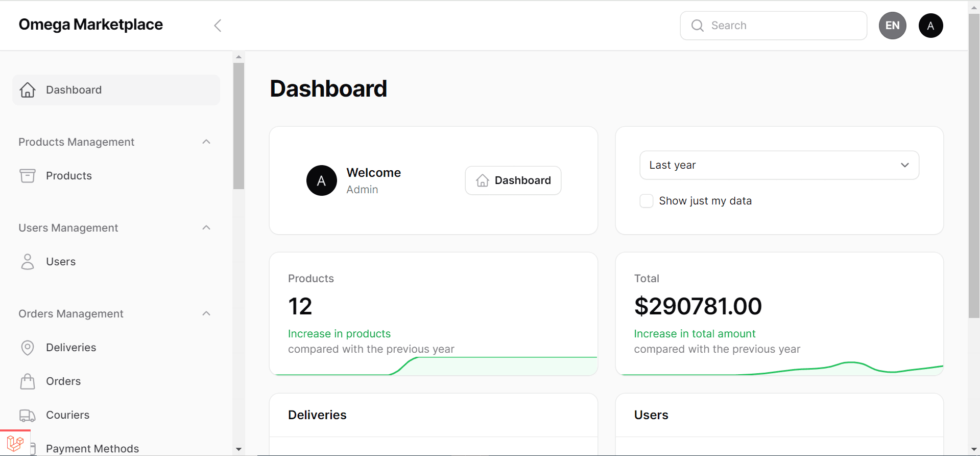The image size is (980, 456).
Task: Click the Increase in products link text
Action: coord(339,334)
